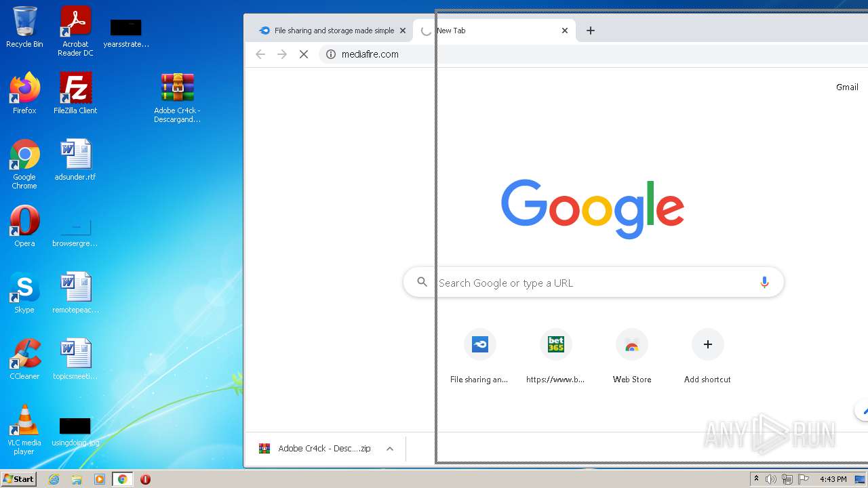Open FileZilla Client desktop shortcut
868x488 pixels.
tap(75, 94)
